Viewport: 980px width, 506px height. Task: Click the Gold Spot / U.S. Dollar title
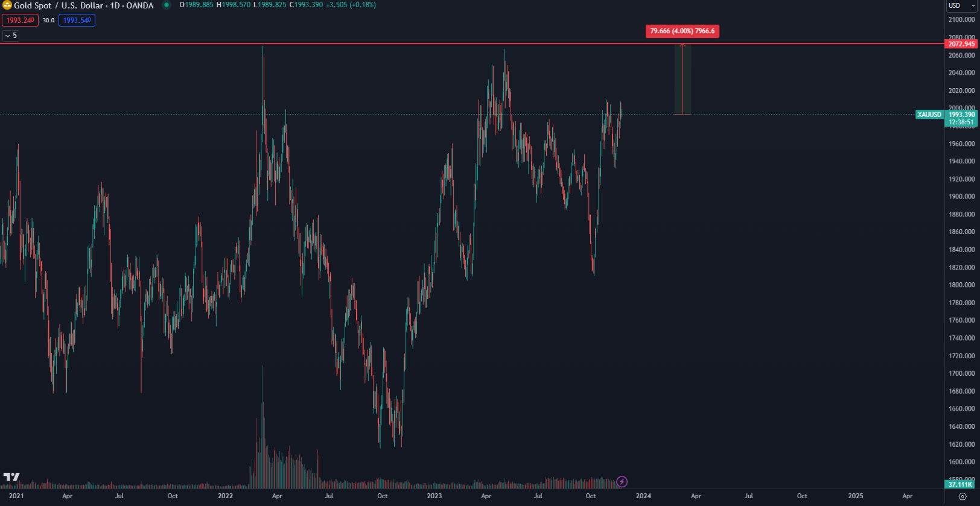click(83, 5)
